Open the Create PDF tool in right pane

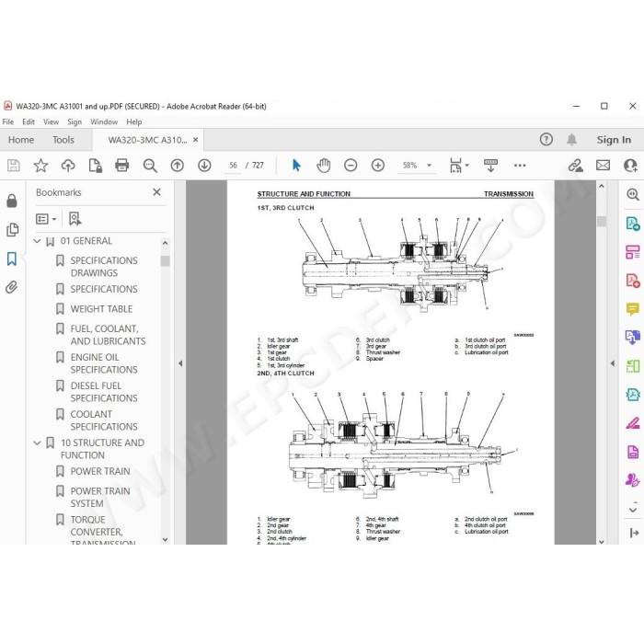click(633, 281)
